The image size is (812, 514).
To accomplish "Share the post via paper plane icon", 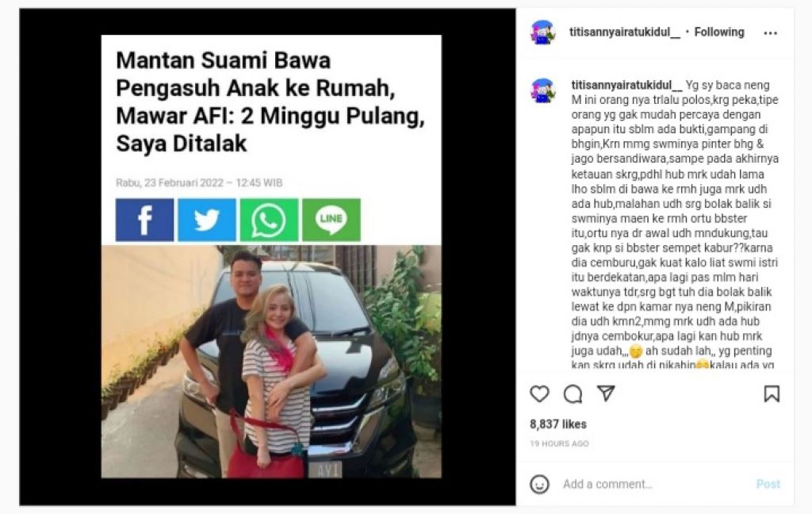I will pos(606,393).
